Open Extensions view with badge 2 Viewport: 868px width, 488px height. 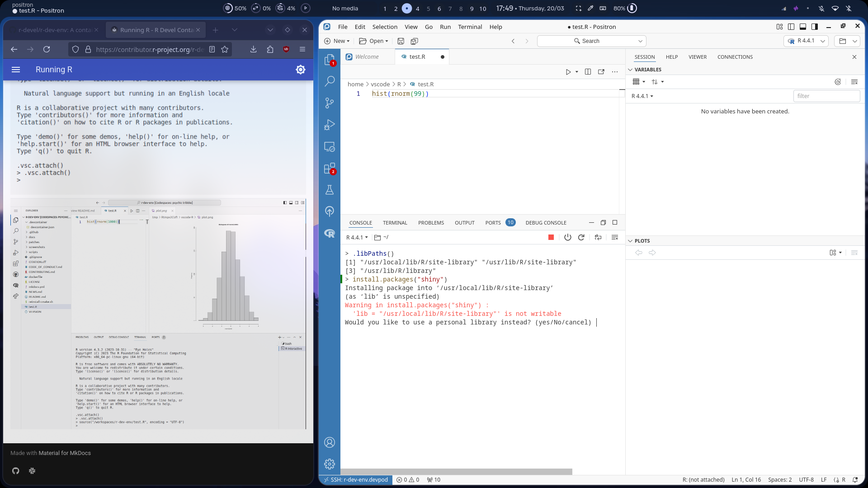(x=330, y=168)
